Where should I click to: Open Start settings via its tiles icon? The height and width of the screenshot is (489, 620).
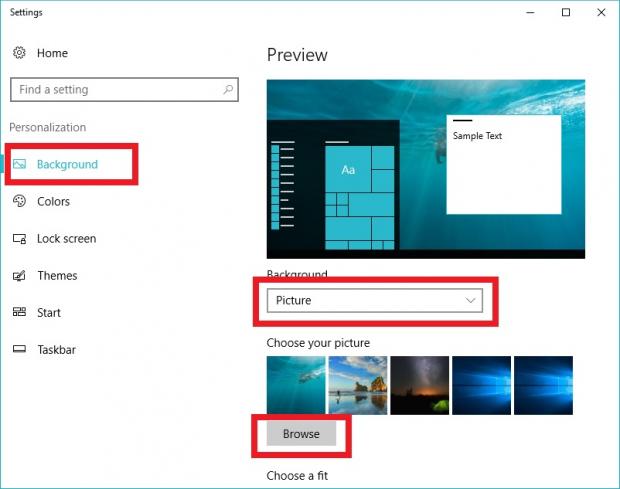pos(19,313)
